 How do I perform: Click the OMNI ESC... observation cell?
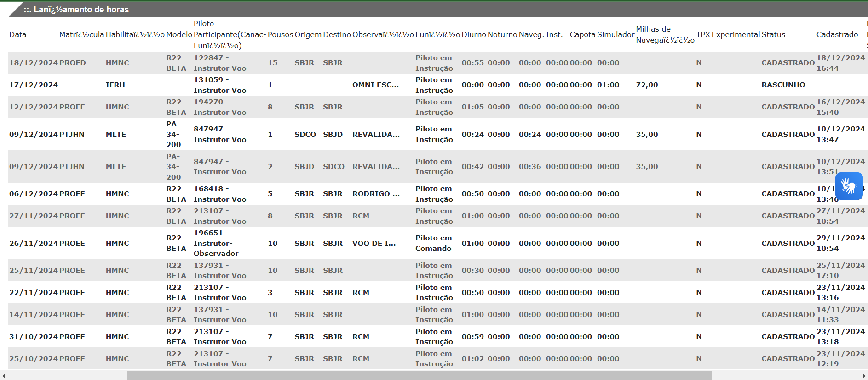click(375, 85)
